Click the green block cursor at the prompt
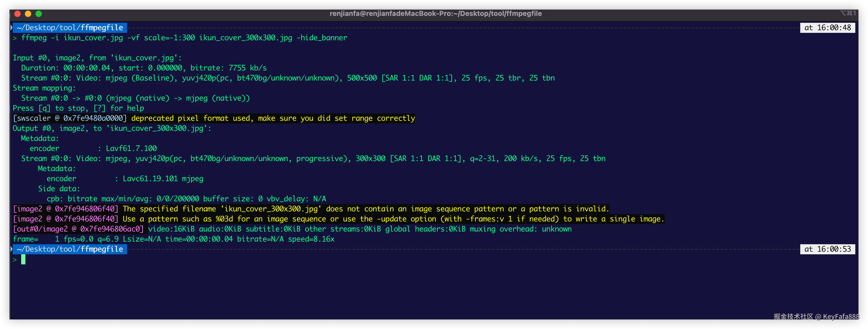The width and height of the screenshot is (868, 329). tap(23, 260)
